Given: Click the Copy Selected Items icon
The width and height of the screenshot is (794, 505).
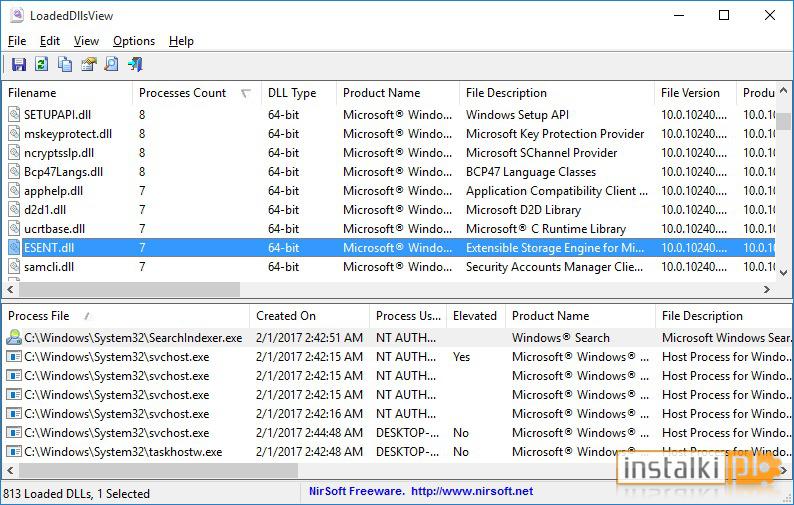Looking at the screenshot, I should click(x=65, y=64).
